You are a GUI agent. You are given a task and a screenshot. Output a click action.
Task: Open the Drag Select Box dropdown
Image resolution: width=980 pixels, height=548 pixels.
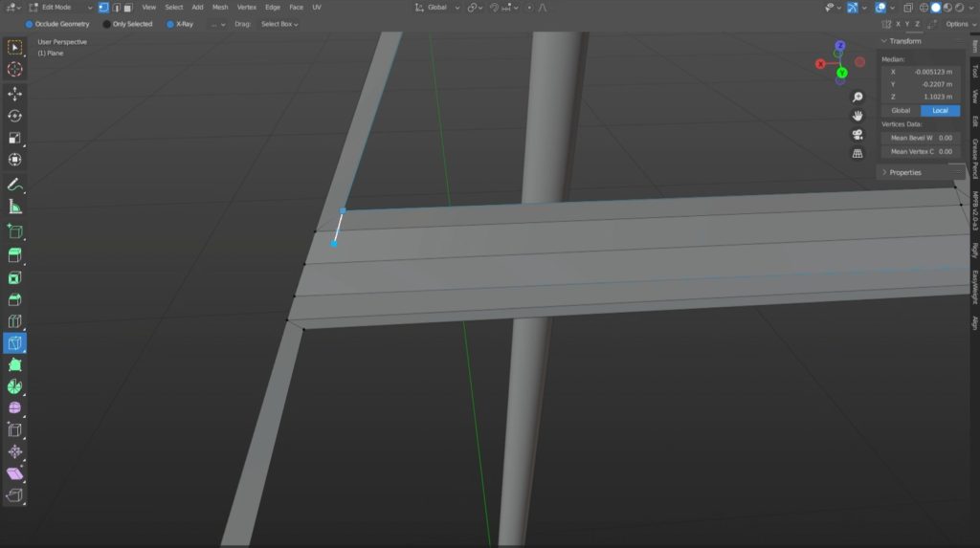point(279,24)
